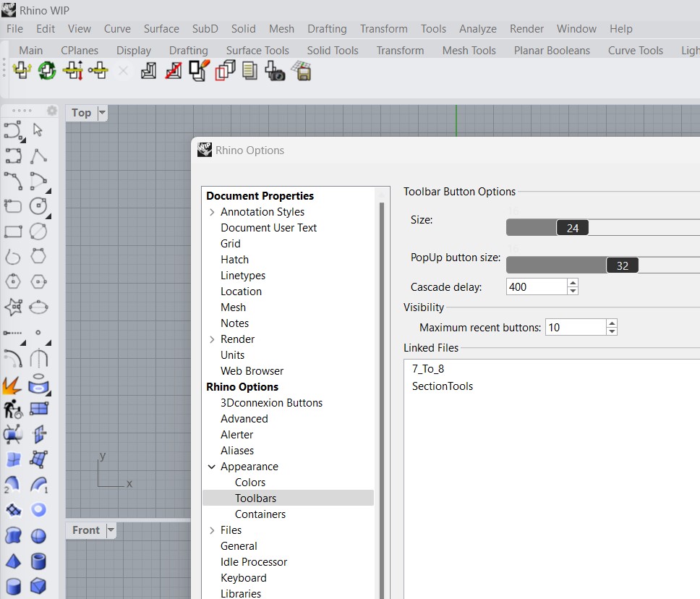Viewport: 700px width, 599px height.
Task: Open the Top viewport dropdown arrow
Action: click(102, 112)
